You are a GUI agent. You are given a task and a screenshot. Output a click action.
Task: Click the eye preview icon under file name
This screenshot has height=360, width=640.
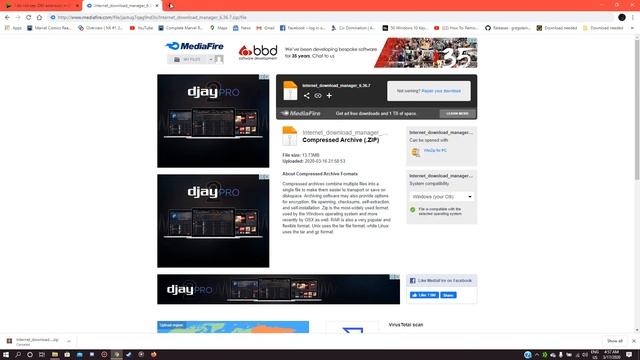coord(318,96)
